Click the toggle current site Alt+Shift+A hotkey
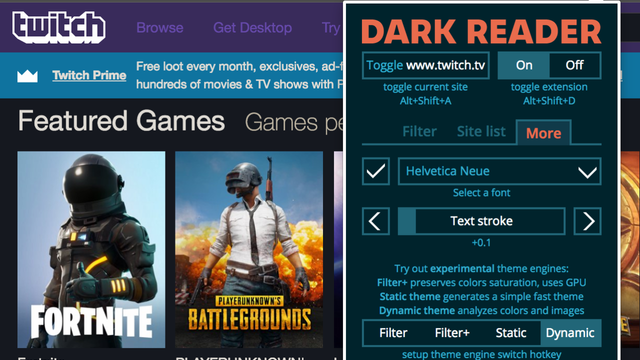 (x=425, y=94)
